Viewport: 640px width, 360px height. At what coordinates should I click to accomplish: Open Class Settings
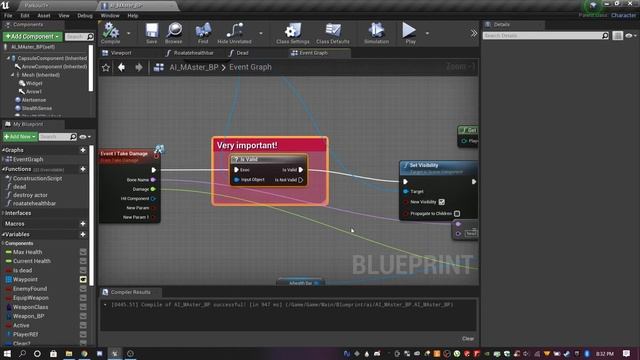click(x=293, y=33)
